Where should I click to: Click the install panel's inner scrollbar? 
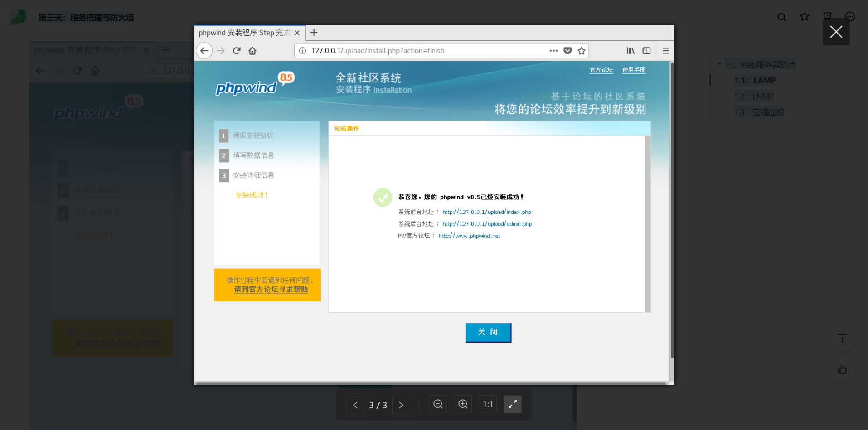[647, 224]
